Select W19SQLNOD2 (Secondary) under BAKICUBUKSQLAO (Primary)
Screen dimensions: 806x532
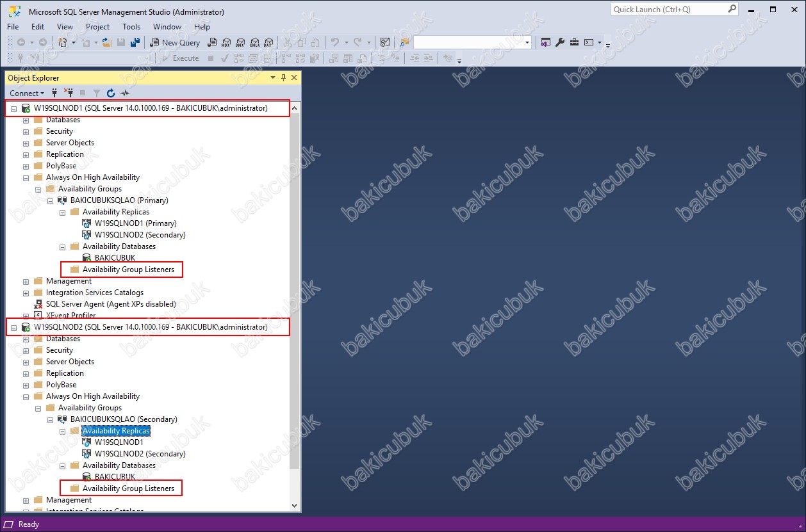pos(140,235)
